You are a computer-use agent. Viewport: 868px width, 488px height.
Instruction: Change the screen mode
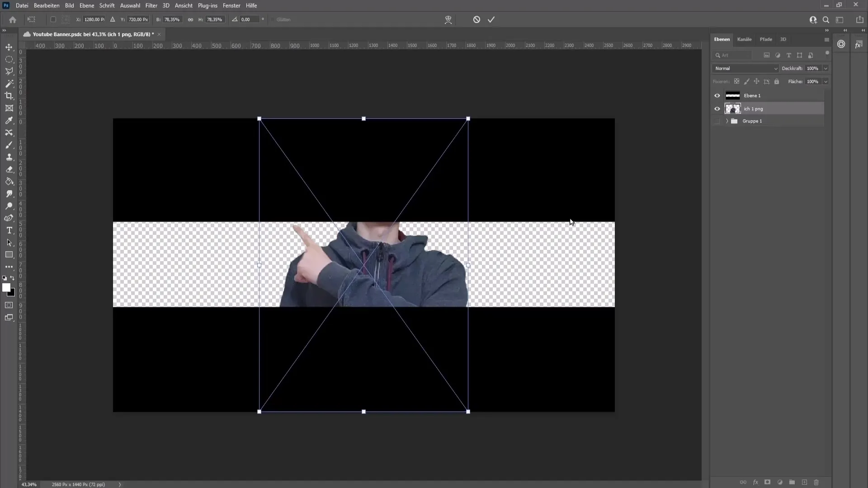click(x=9, y=318)
